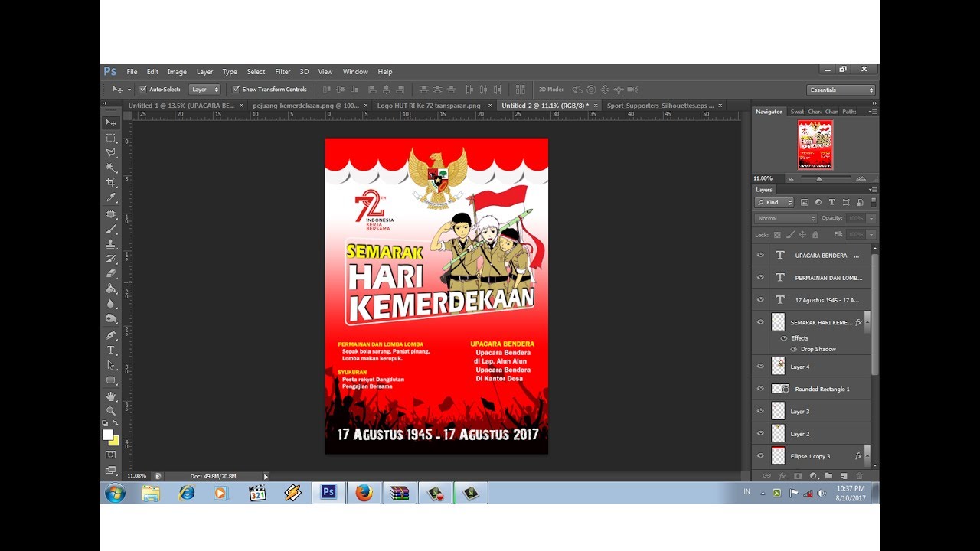Open the Opacity value dropdown arrow
The height and width of the screenshot is (551, 980).
[x=871, y=218]
